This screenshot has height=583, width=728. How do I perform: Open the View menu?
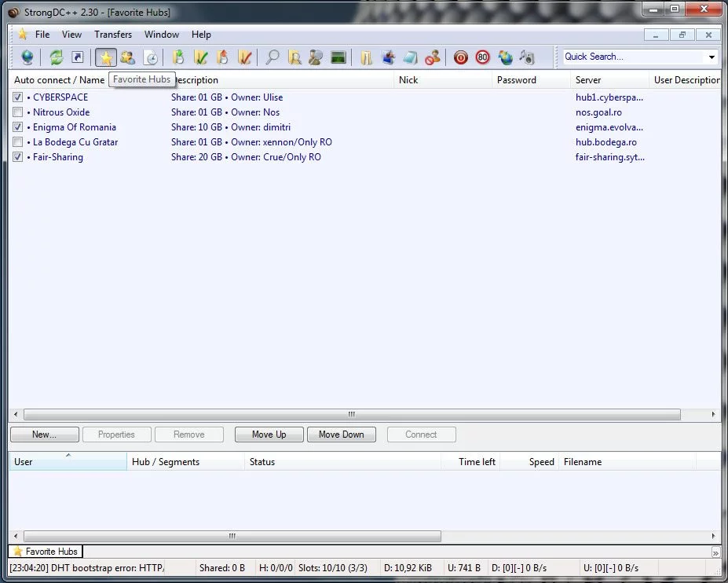(x=71, y=35)
